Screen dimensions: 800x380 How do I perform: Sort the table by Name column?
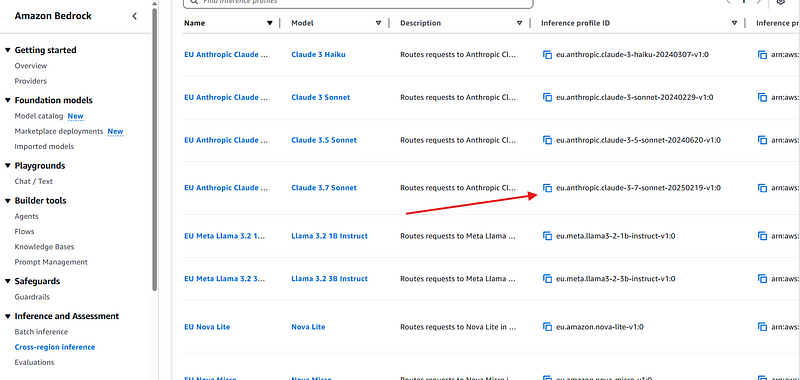(270, 23)
